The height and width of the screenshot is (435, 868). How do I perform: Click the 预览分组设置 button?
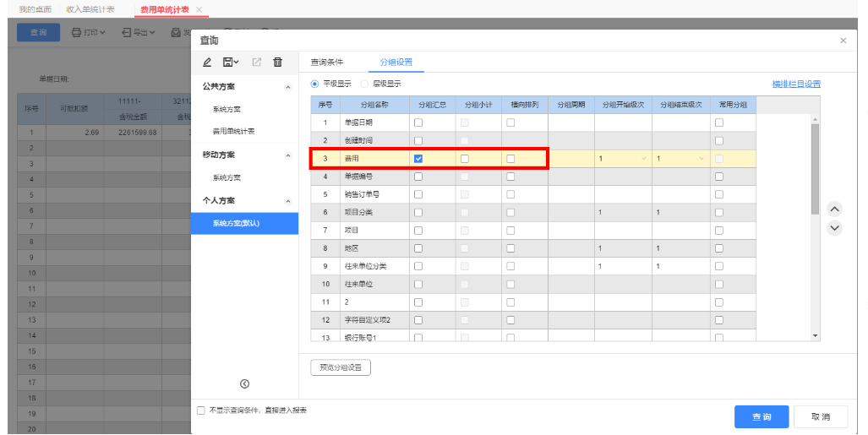pos(341,367)
